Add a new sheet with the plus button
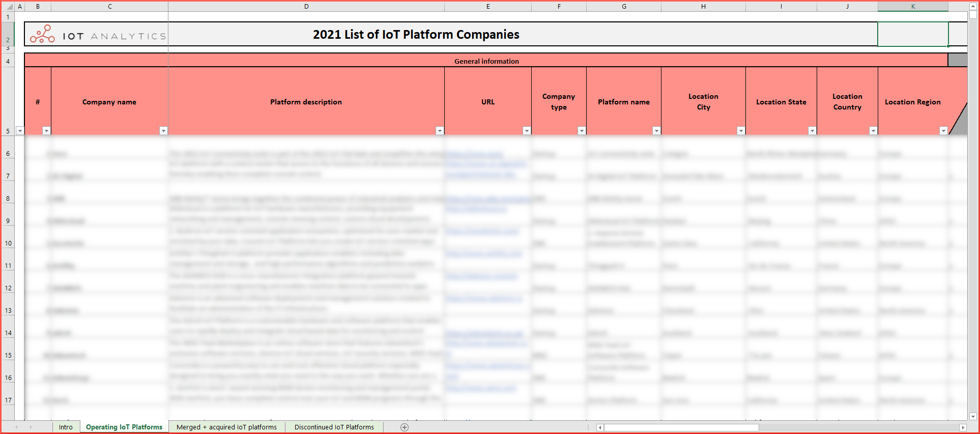Screen dimensions: 980x434 405,427
